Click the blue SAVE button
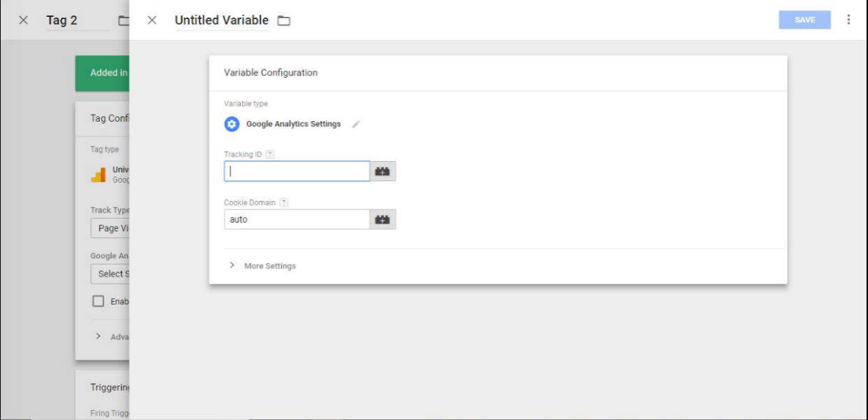This screenshot has height=420, width=868. coord(804,20)
